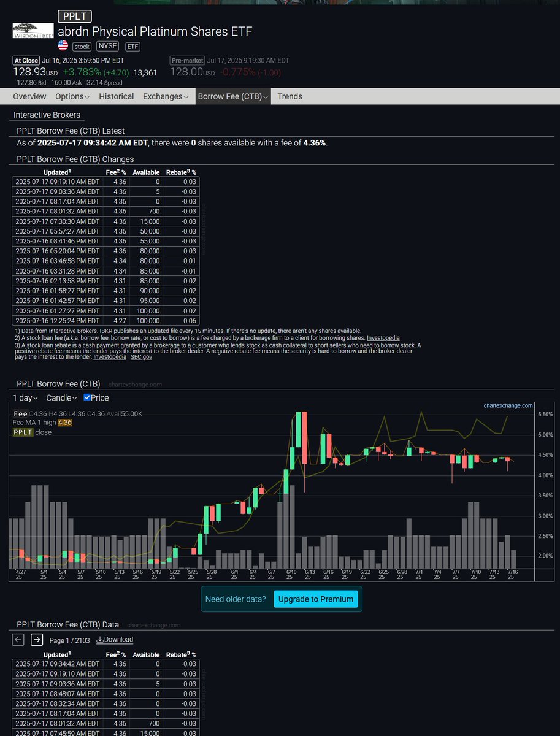
Task: Click the At Close label
Action: point(26,61)
